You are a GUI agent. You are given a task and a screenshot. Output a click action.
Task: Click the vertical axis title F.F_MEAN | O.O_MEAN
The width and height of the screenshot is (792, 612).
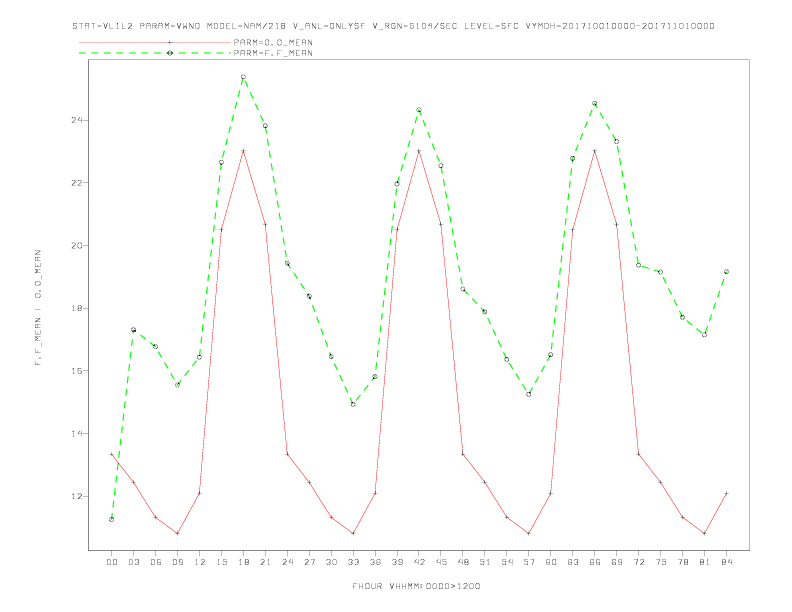coord(38,308)
